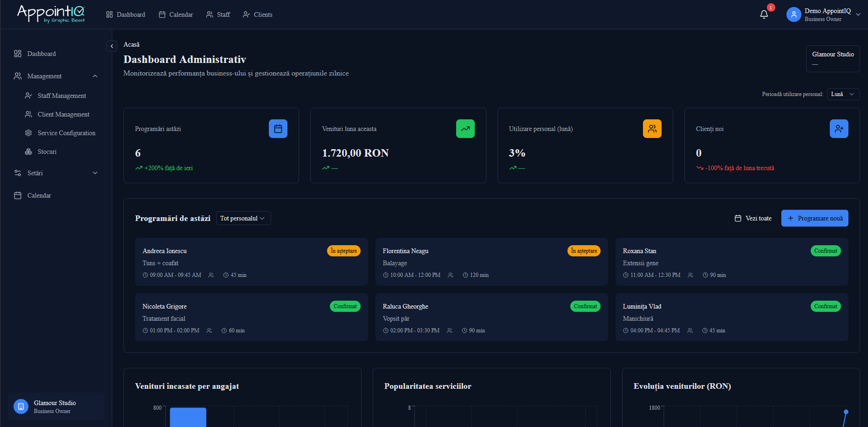Screen dimensions: 868x427
Task: Collapse sidebar with arrow button
Action: [112, 46]
